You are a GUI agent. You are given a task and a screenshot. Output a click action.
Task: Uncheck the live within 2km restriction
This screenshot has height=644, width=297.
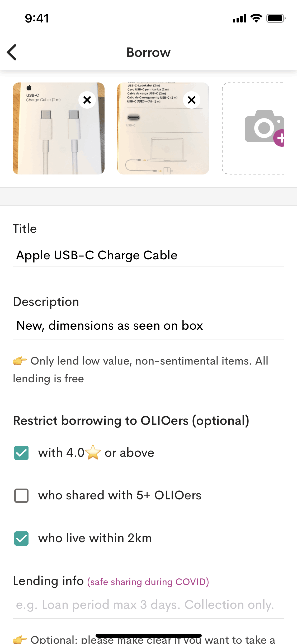pos(21,539)
